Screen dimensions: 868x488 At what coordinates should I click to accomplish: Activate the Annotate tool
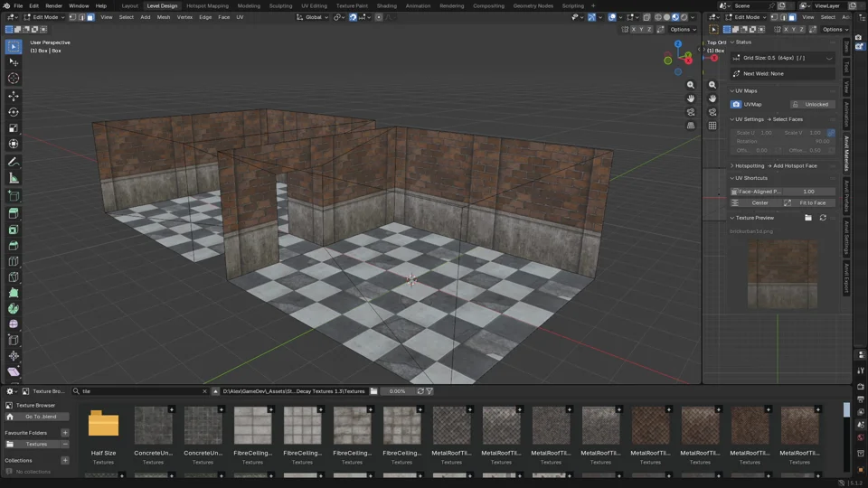[x=14, y=162]
